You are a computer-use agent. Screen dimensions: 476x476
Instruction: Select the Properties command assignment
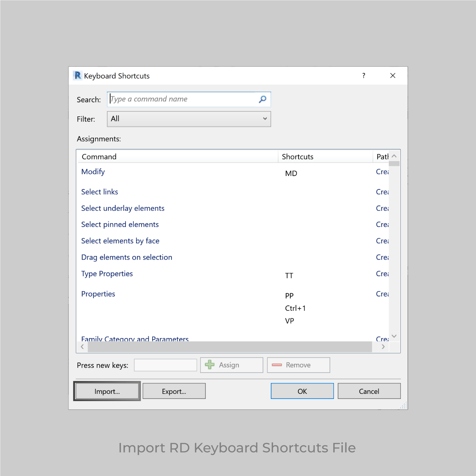coord(98,294)
